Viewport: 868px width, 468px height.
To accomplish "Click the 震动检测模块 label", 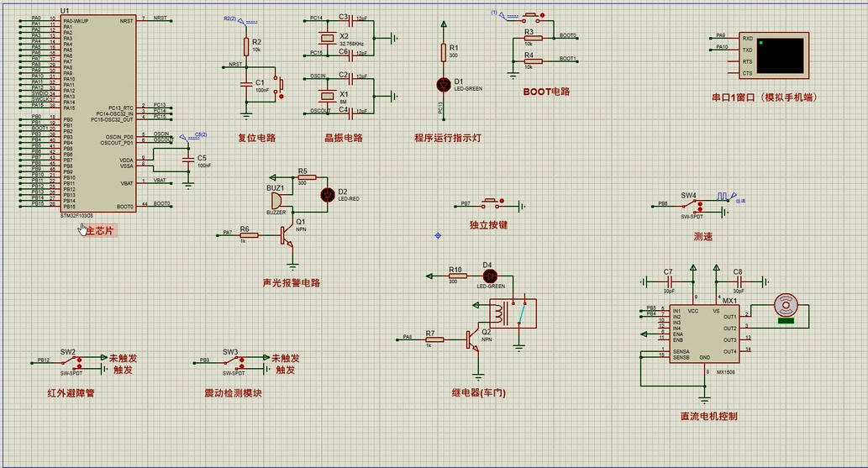I will [x=233, y=393].
